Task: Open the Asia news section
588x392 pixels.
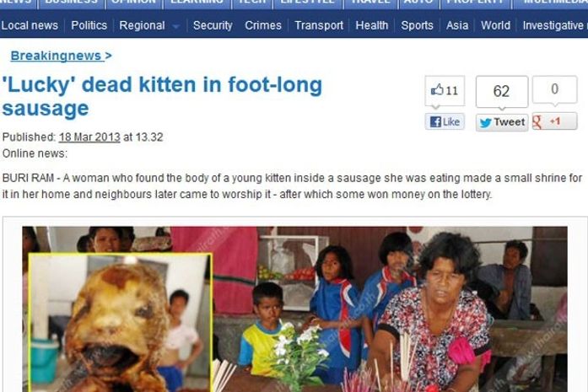Action: coord(457,25)
